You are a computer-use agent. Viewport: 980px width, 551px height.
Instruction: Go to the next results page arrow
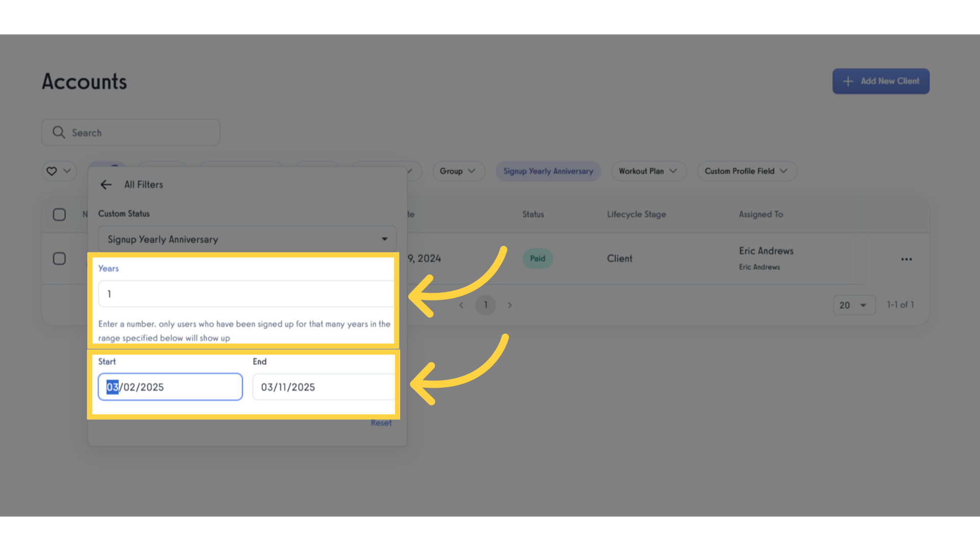[509, 305]
